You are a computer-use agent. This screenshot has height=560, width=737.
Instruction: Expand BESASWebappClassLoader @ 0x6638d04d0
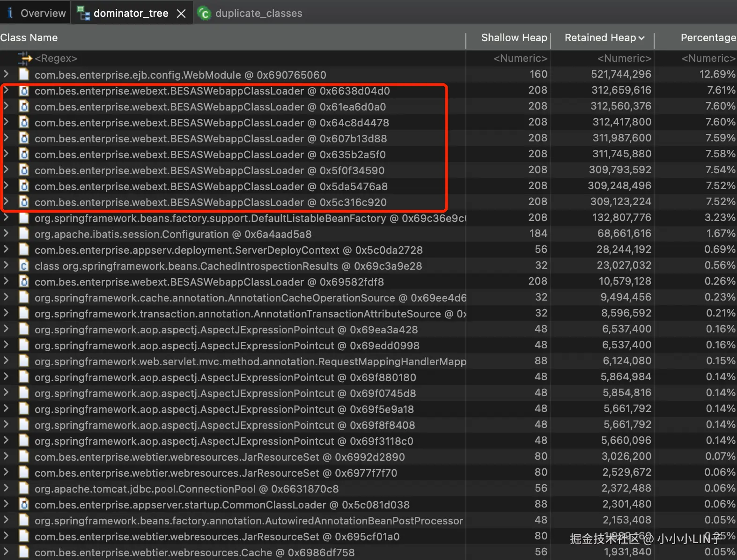pos(6,90)
